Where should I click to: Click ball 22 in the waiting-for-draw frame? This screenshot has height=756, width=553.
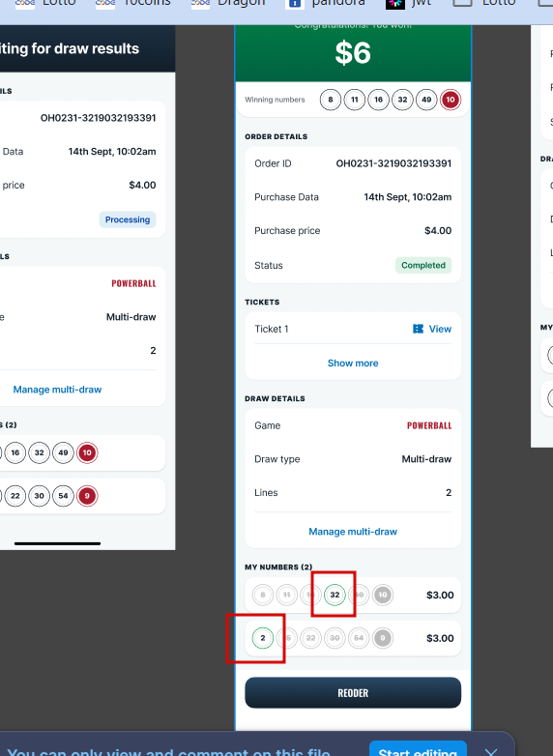[x=15, y=496]
